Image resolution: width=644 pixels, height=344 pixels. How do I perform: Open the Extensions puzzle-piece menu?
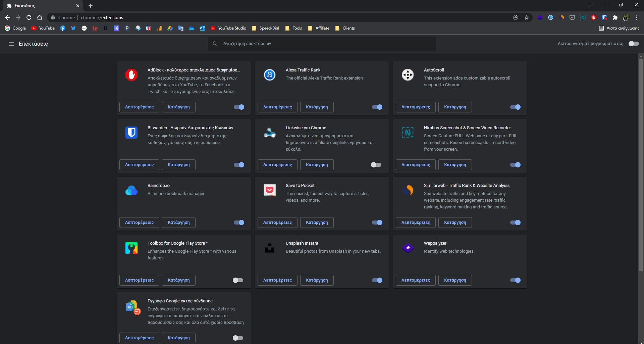[615, 17]
